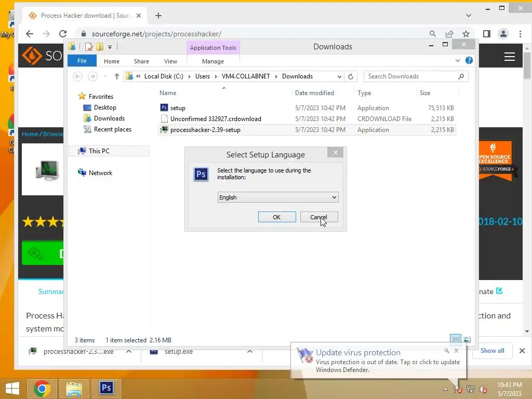
Task: Select Unconfirmed 332927.crdownload file
Action: click(x=307, y=119)
